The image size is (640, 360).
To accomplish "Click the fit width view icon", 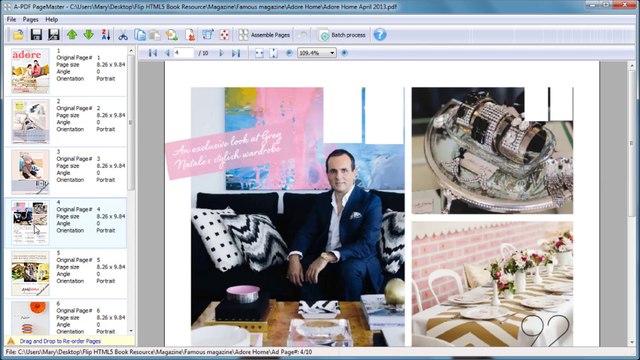I will 259,53.
